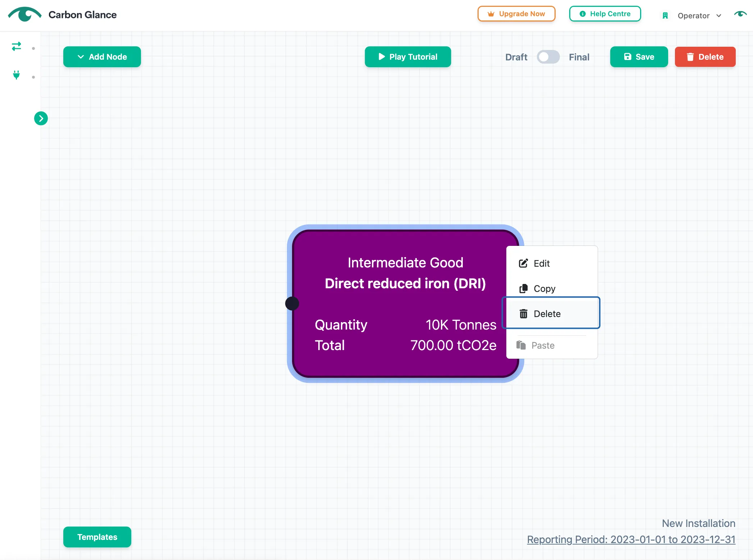The width and height of the screenshot is (753, 560).
Task: Click the Final label
Action: [x=579, y=57]
